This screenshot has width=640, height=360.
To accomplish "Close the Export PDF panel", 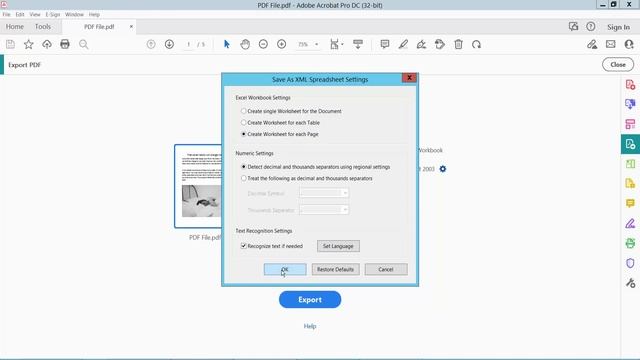I will click(618, 64).
